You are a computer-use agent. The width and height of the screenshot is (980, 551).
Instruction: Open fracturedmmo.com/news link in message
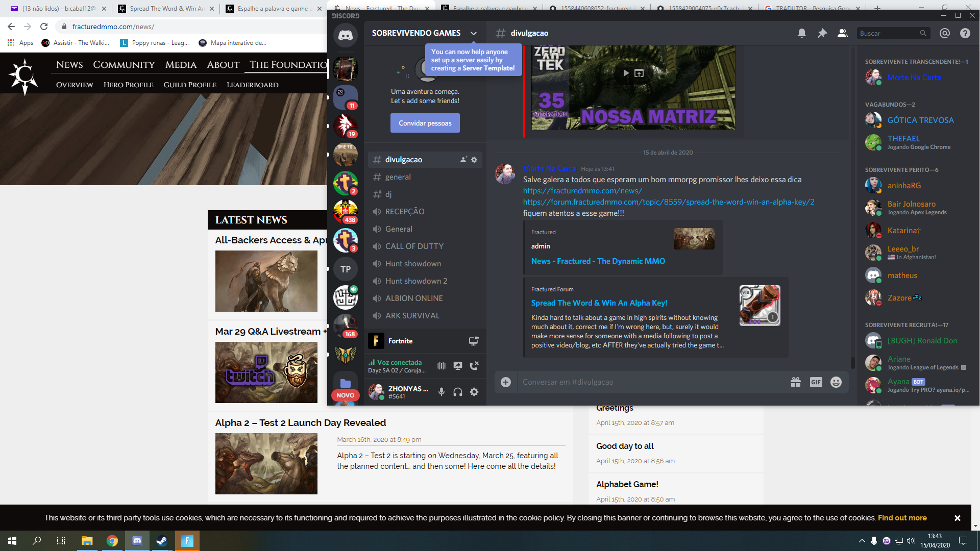582,191
